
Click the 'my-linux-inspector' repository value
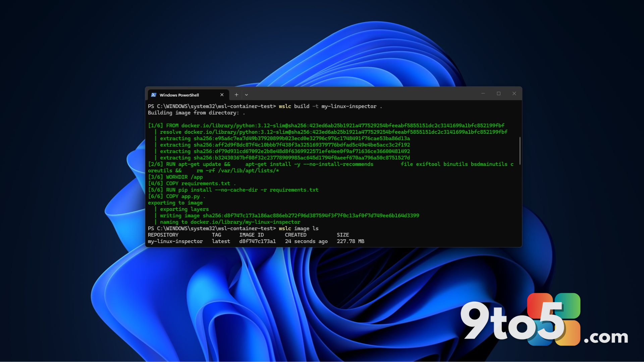[175, 241]
